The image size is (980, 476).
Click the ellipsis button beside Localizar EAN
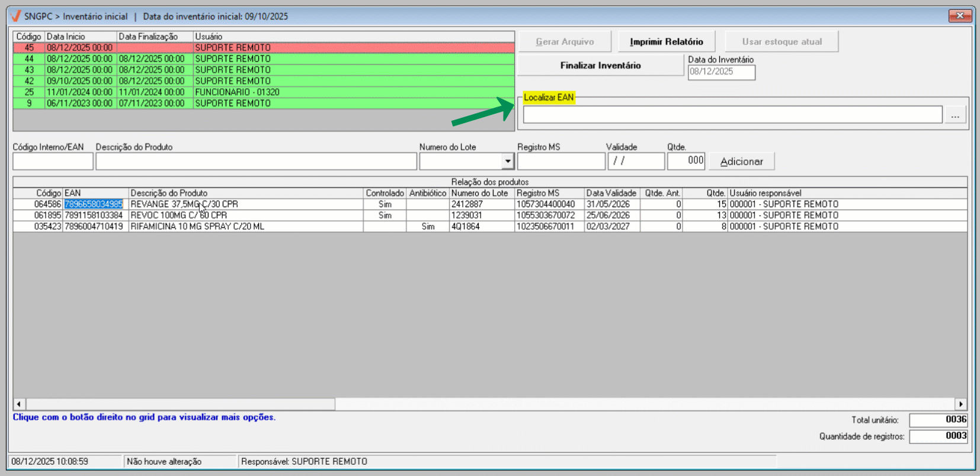pos(955,115)
